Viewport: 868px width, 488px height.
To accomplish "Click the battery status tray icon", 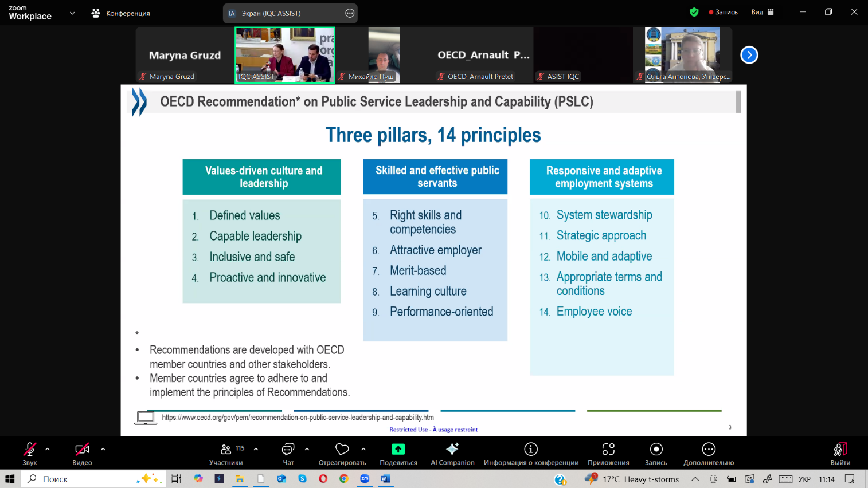I will point(731,479).
